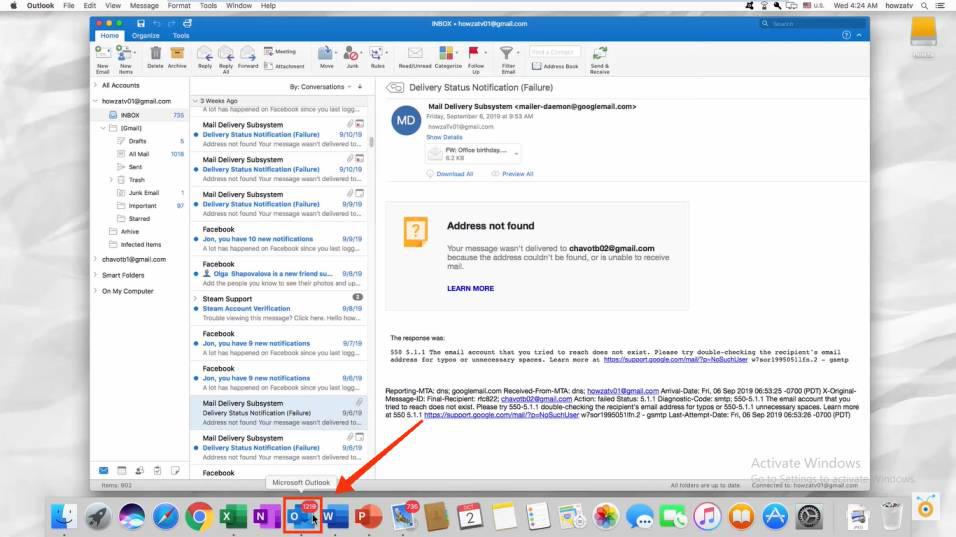Open the Format menu in the menu bar

coord(179,5)
